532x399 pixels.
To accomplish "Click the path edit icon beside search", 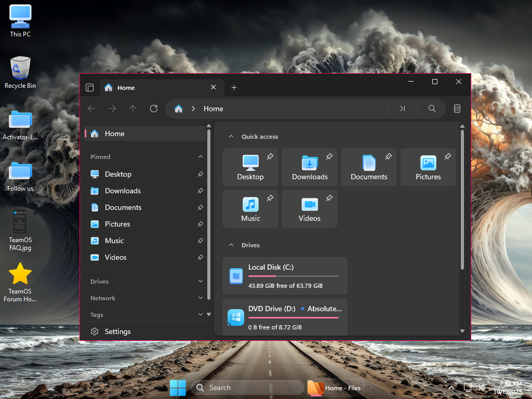I will pyautogui.click(x=402, y=109).
